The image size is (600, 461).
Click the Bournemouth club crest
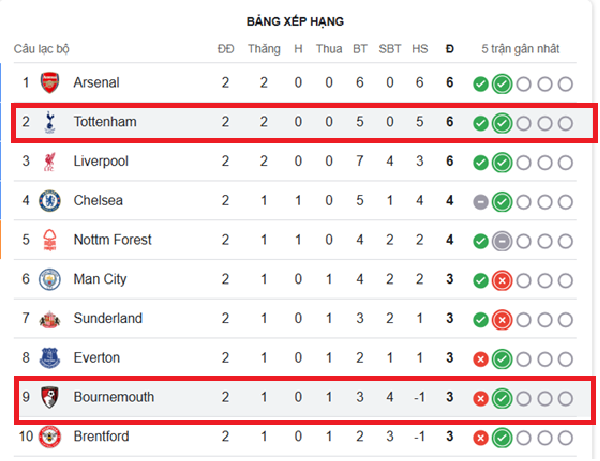click(x=50, y=397)
